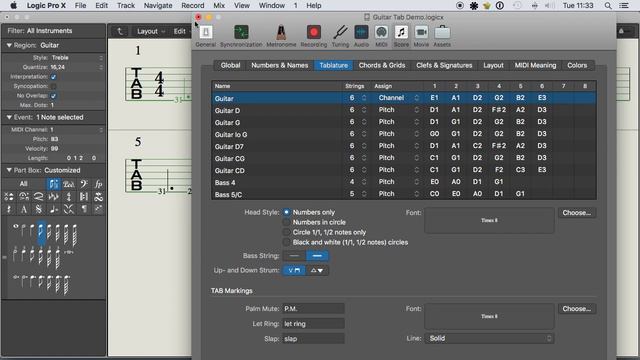Choose thin Bass String line option
The height and width of the screenshot is (360, 640).
pyautogui.click(x=294, y=256)
